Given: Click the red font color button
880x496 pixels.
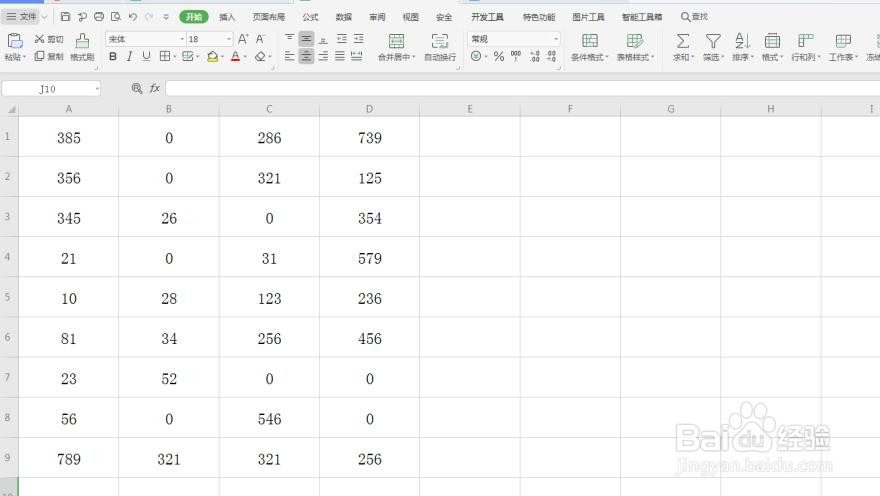Looking at the screenshot, I should (x=236, y=56).
